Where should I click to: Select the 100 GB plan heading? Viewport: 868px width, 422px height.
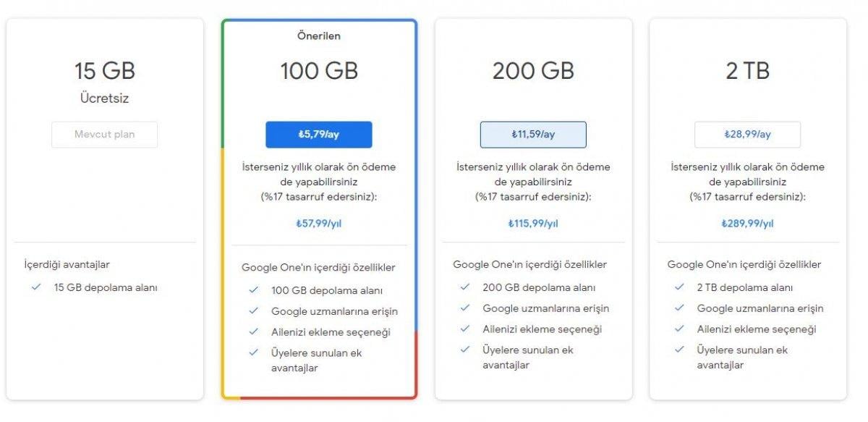click(319, 71)
